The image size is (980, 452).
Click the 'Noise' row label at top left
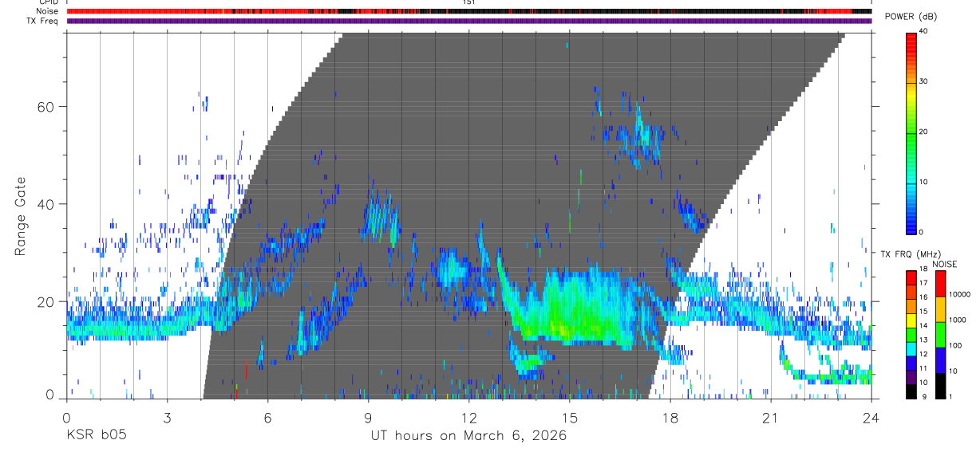pyautogui.click(x=48, y=12)
